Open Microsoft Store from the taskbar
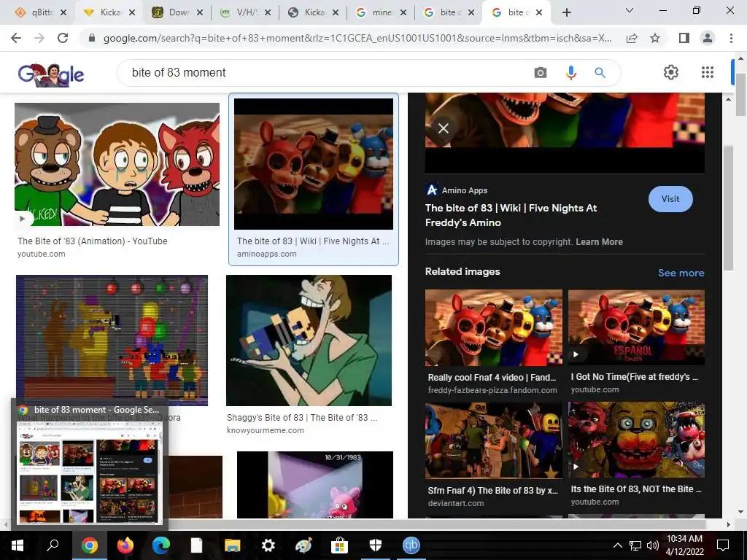Image resolution: width=747 pixels, height=560 pixels. pyautogui.click(x=339, y=545)
